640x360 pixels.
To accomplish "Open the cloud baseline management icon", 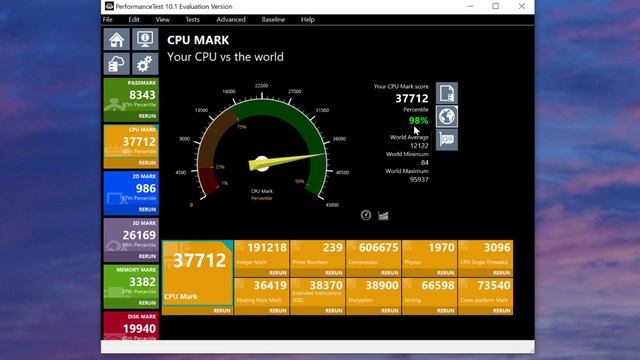I will [x=117, y=64].
